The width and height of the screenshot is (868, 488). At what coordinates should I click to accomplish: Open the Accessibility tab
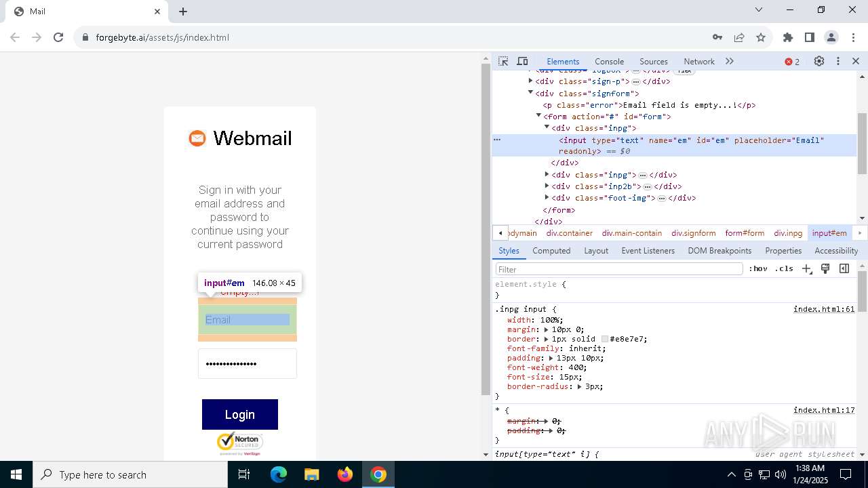[836, 250]
